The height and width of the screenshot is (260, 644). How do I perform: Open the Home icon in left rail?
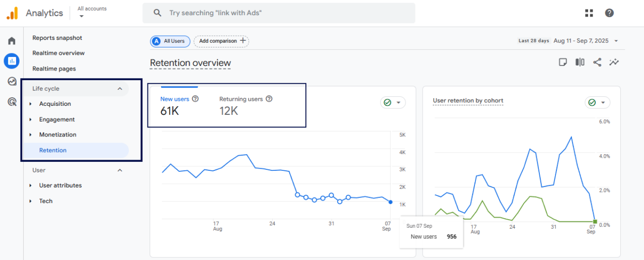(x=12, y=41)
